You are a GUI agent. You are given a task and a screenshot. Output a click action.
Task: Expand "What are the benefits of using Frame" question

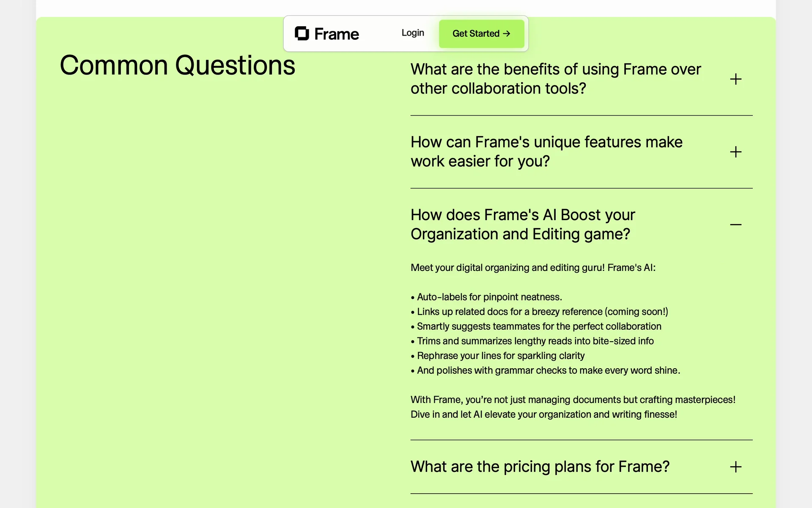[556, 79]
